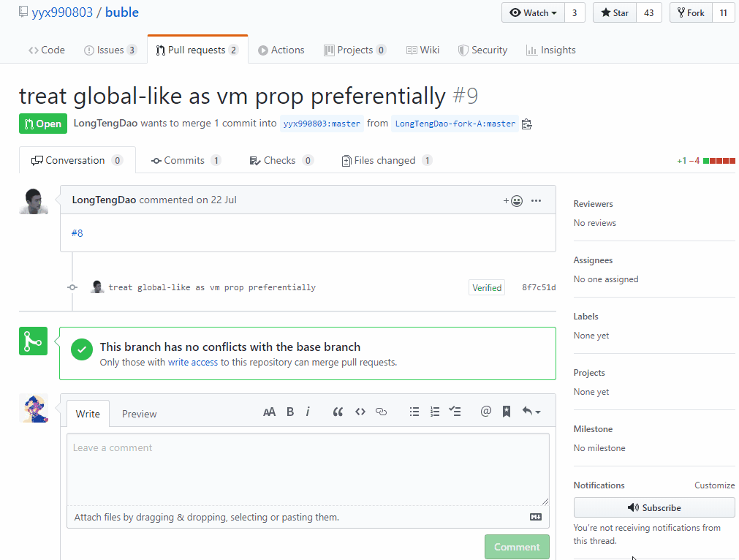Screen dimensions: 739x560
Task: Open comment options ellipsis menu
Action: (536, 201)
